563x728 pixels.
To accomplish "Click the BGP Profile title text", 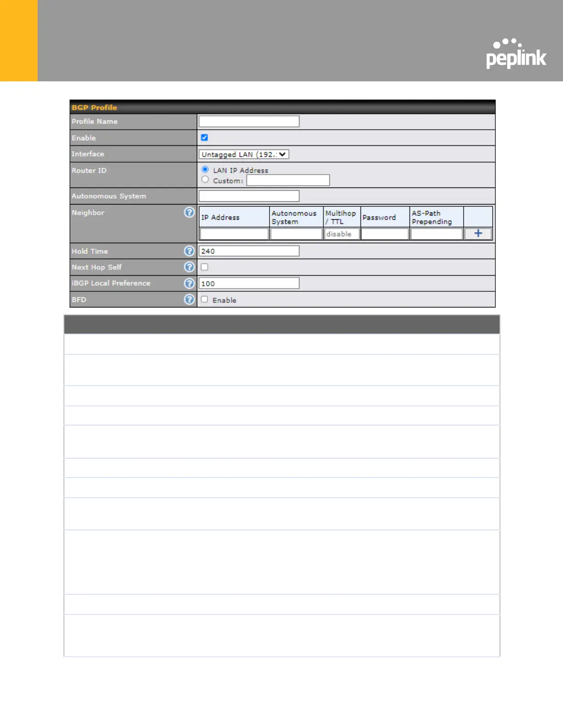I will click(94, 108).
